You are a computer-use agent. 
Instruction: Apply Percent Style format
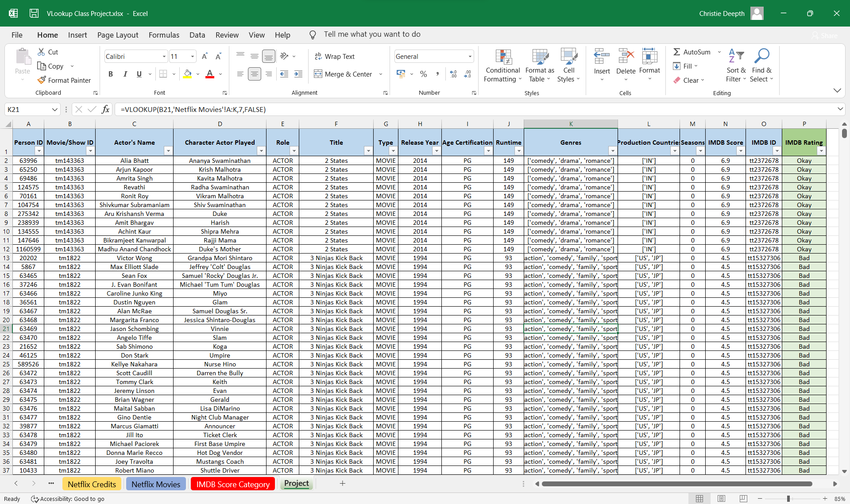(424, 74)
